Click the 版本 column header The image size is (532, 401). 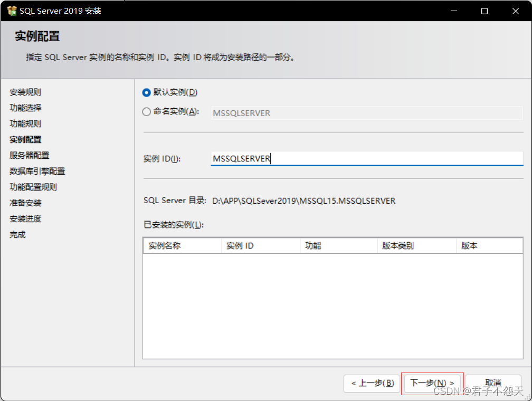coord(490,246)
